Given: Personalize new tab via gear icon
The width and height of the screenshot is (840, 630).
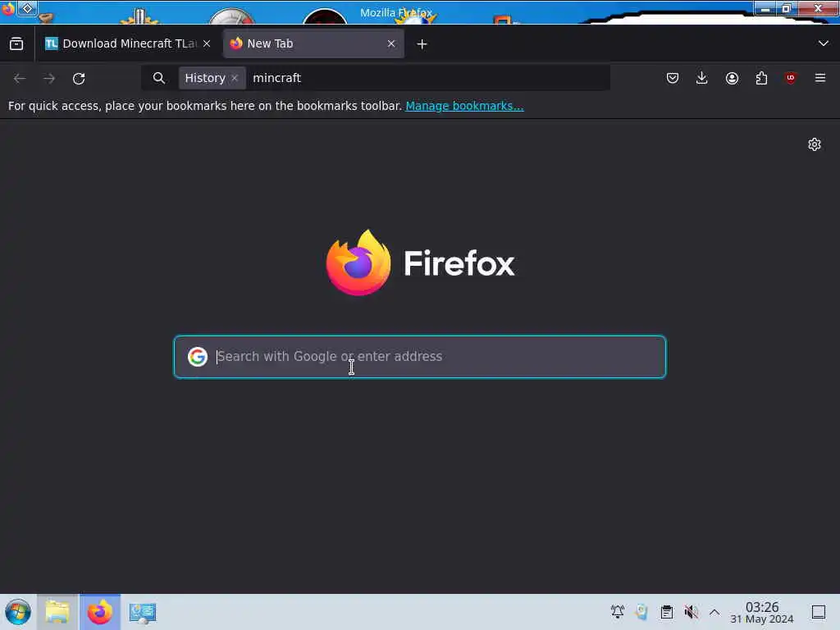Looking at the screenshot, I should point(815,144).
